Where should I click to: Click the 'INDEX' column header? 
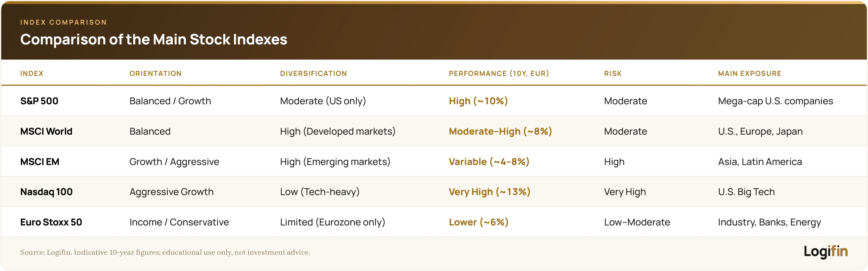click(32, 73)
